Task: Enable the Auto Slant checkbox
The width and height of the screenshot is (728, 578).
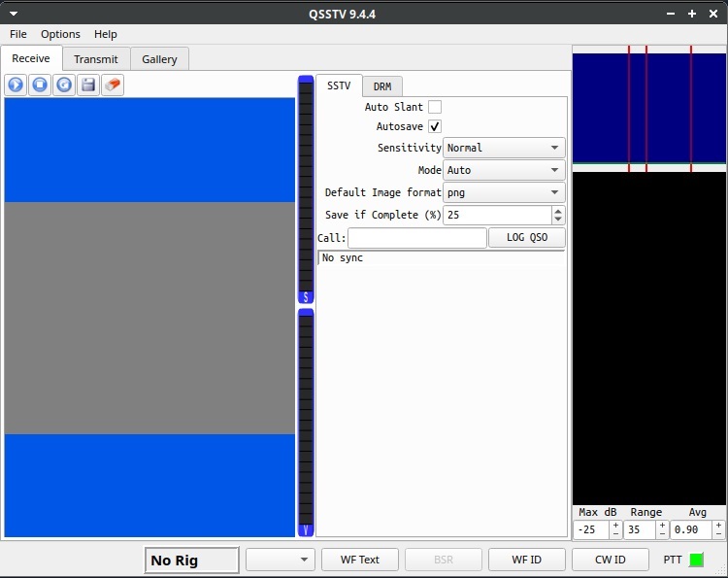Action: click(x=435, y=107)
